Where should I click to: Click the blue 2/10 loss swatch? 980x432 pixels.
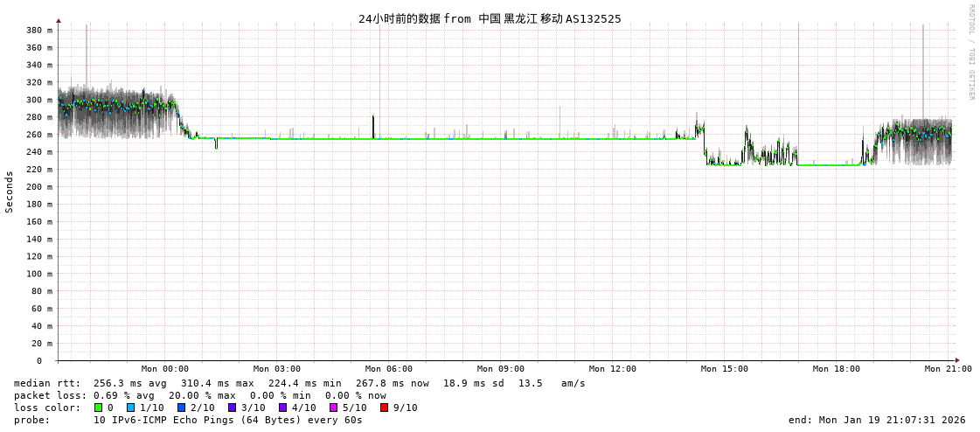[181, 408]
